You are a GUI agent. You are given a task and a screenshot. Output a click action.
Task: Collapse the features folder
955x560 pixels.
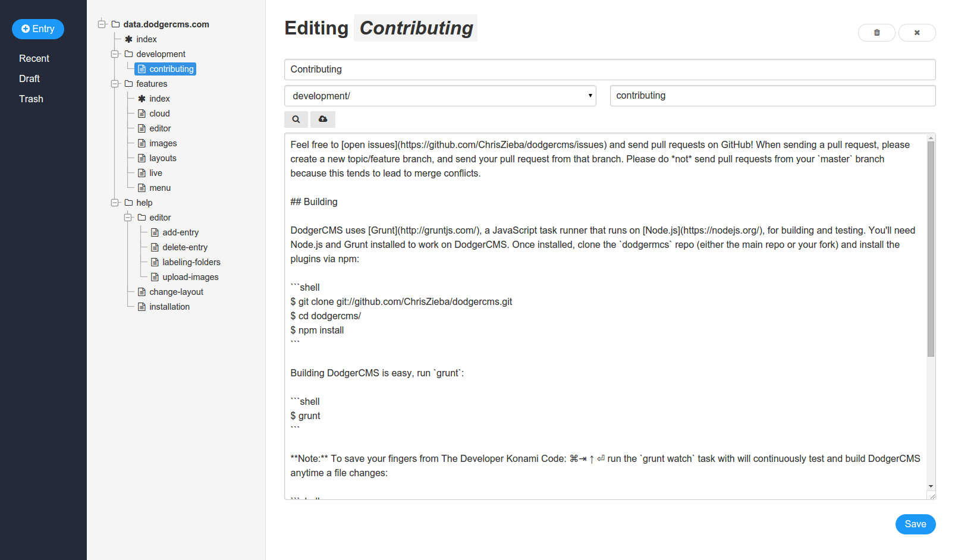click(115, 84)
